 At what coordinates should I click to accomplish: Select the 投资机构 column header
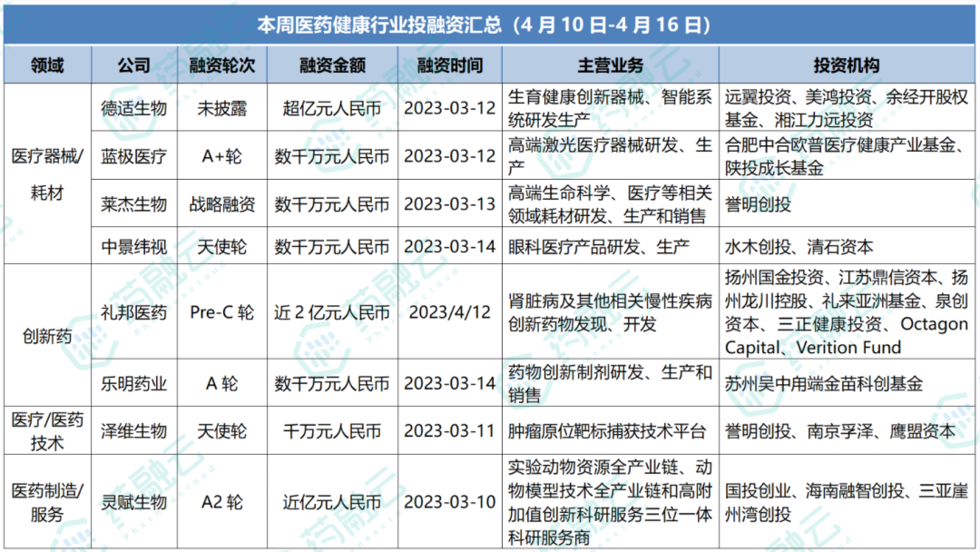[847, 65]
